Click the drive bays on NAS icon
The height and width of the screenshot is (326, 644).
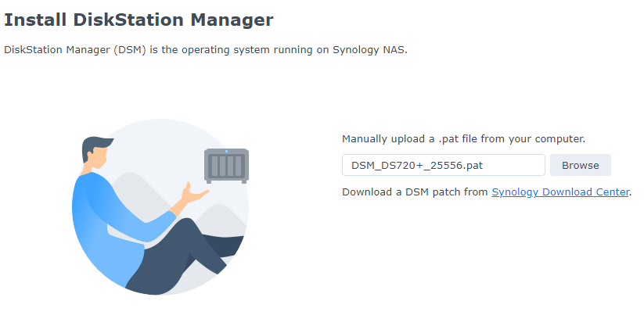[x=226, y=167]
